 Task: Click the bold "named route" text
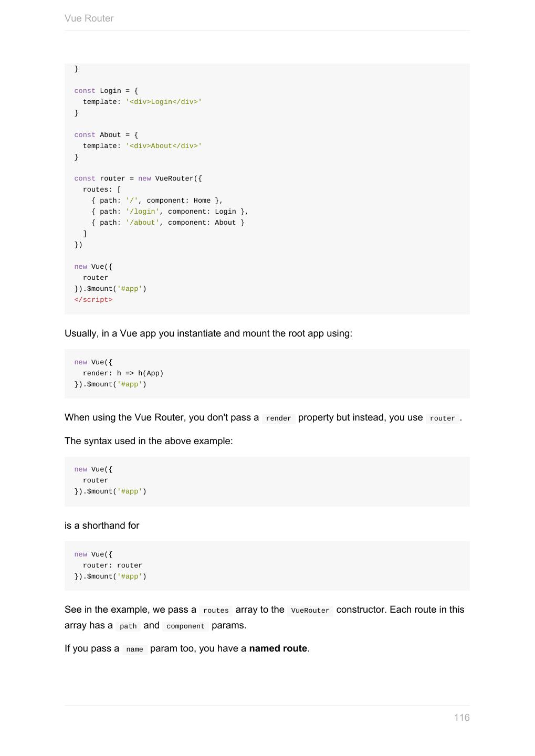278,648
